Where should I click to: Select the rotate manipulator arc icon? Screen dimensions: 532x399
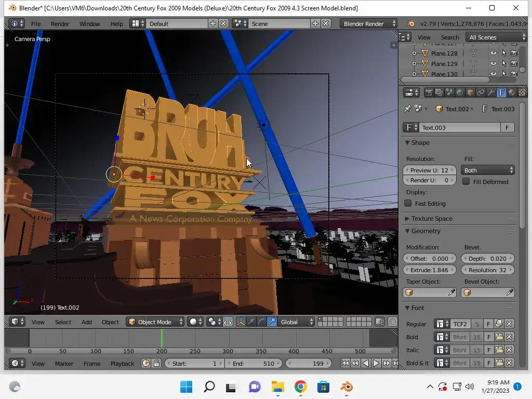(x=261, y=322)
